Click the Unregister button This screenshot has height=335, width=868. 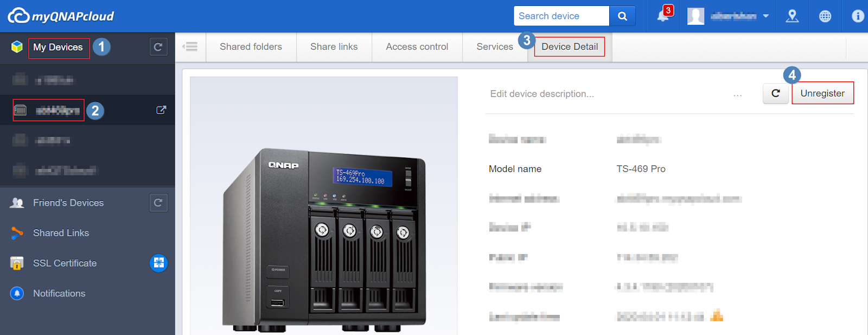pyautogui.click(x=822, y=93)
